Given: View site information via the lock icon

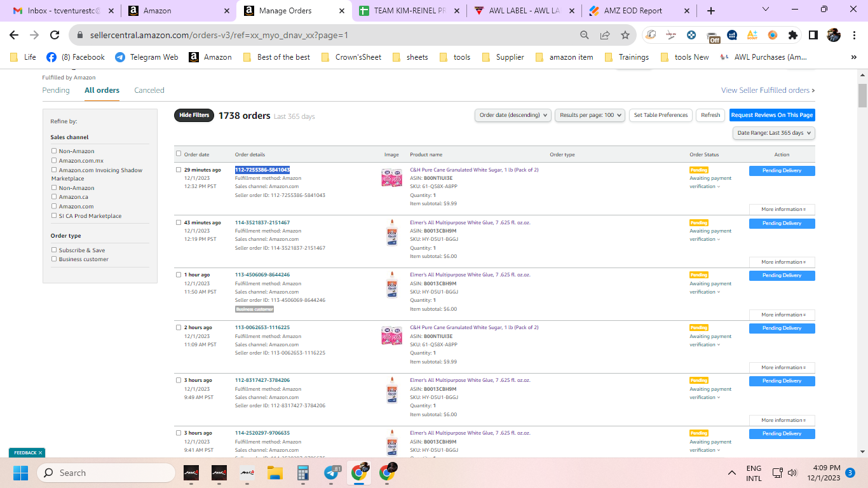Looking at the screenshot, I should click(x=79, y=36).
